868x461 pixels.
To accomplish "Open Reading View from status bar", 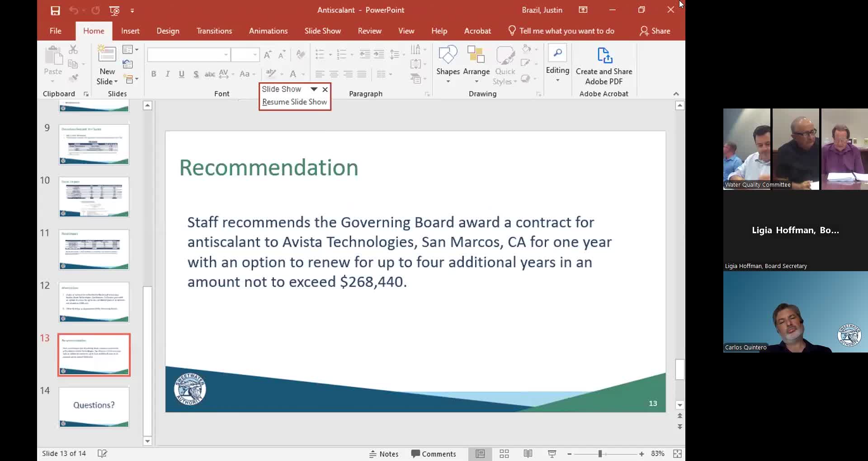I will point(528,454).
